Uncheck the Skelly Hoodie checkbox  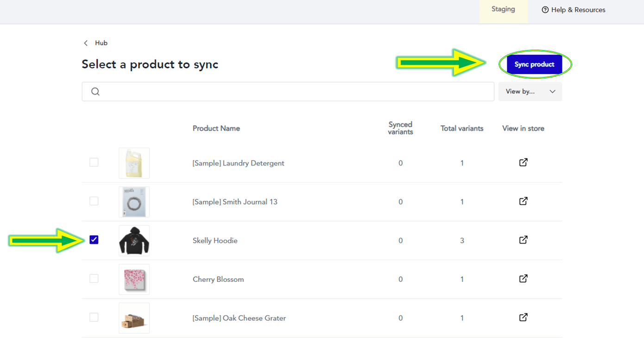(x=94, y=240)
